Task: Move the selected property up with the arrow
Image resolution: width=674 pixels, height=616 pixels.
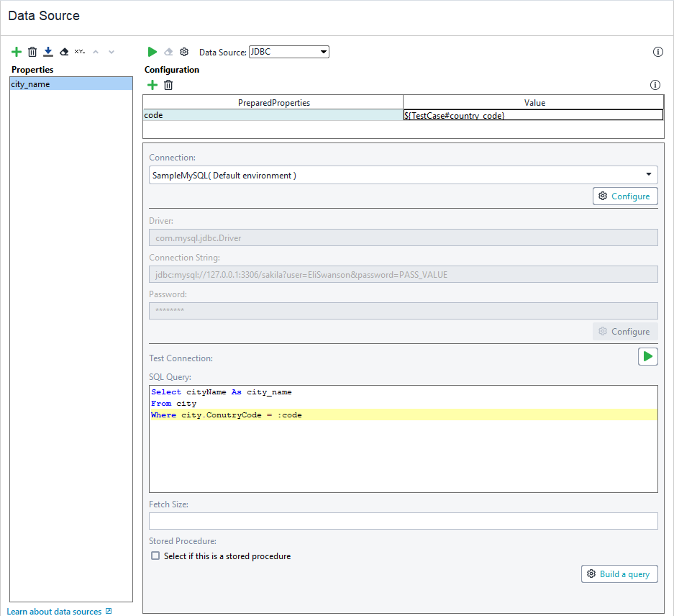Action: click(x=95, y=51)
